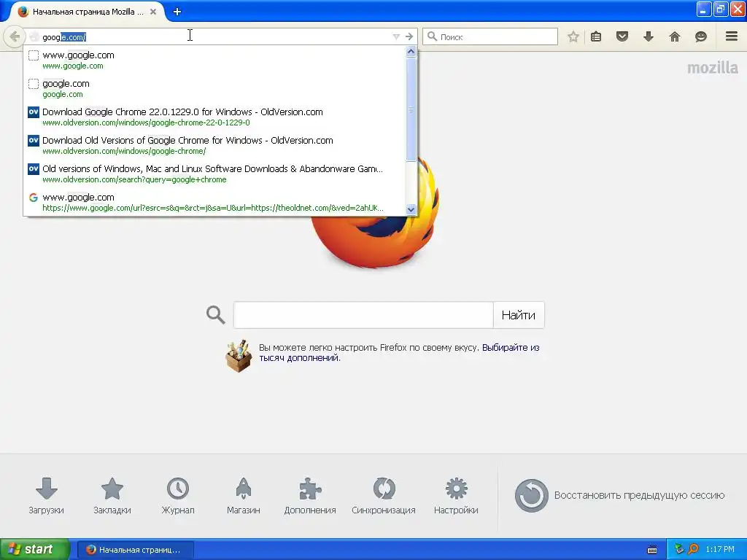
Task: Open the address bar history dropdown
Action: coord(396,36)
